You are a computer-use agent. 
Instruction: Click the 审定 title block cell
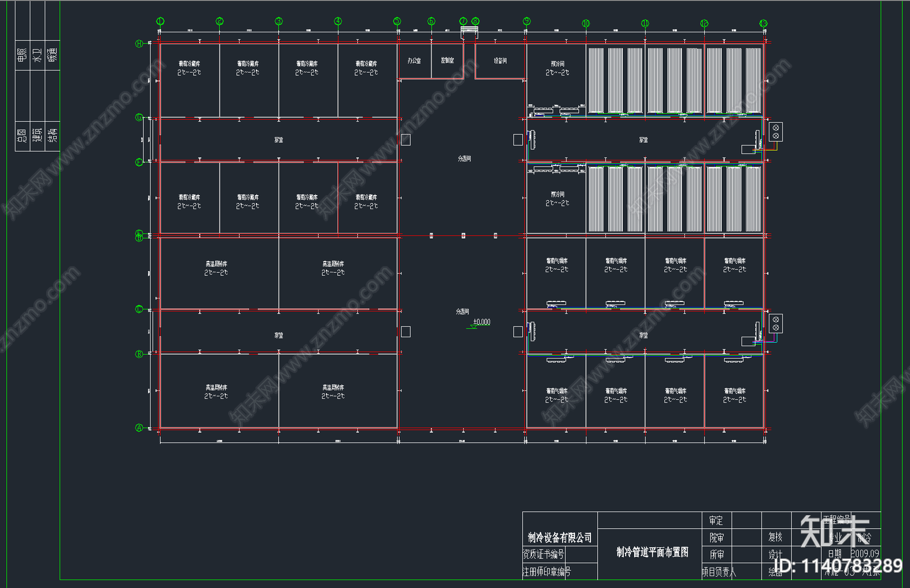tap(716, 520)
